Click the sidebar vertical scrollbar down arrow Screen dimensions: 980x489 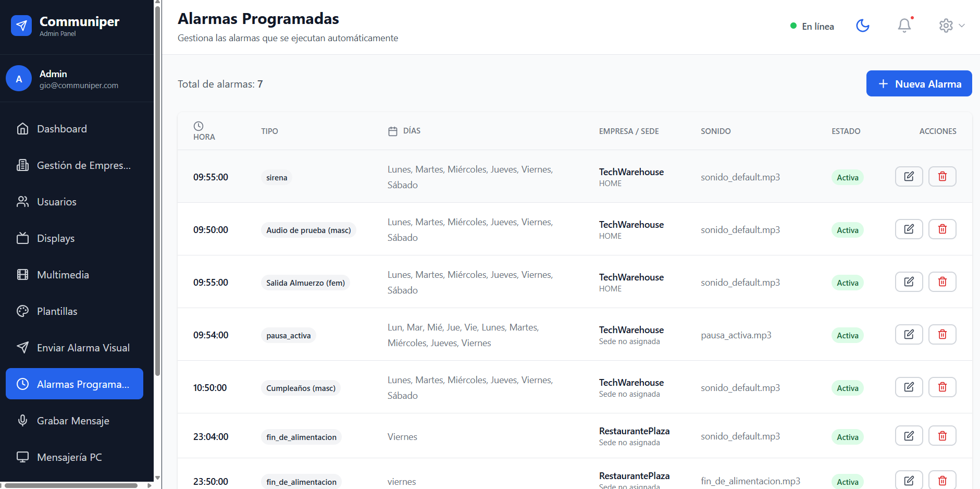click(157, 478)
